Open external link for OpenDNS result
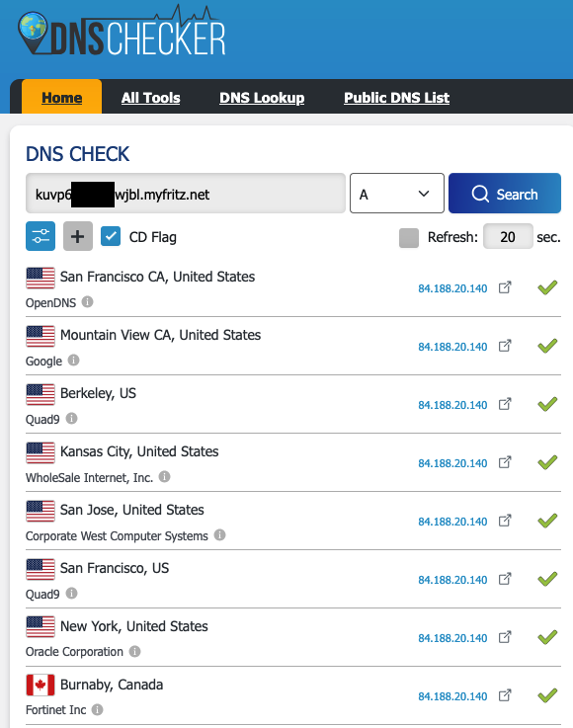This screenshot has height=728, width=573. point(505,287)
